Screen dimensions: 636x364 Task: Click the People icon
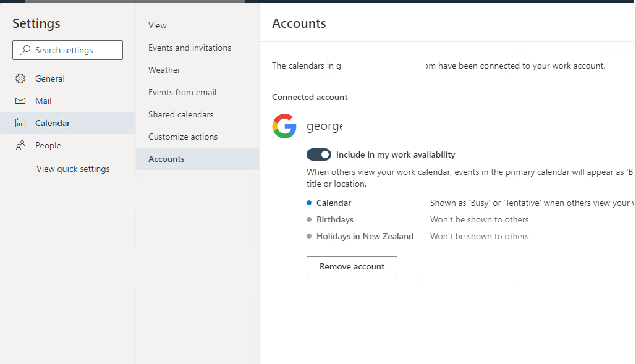pyautogui.click(x=20, y=145)
